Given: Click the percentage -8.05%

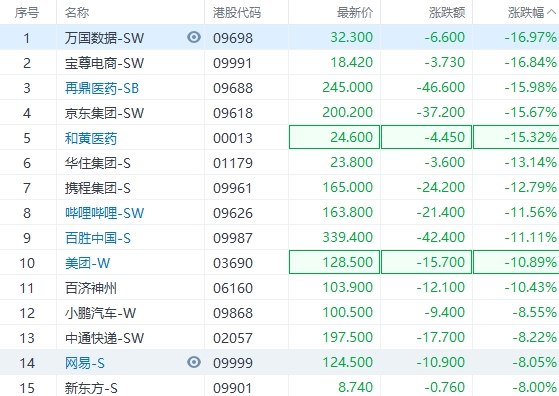Looking at the screenshot, I should coord(535,362).
